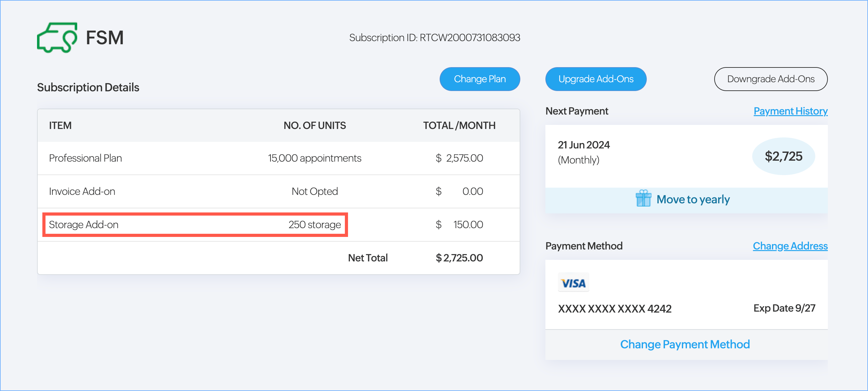Image resolution: width=868 pixels, height=391 pixels.
Task: Open the Payment History link
Action: pyautogui.click(x=790, y=111)
